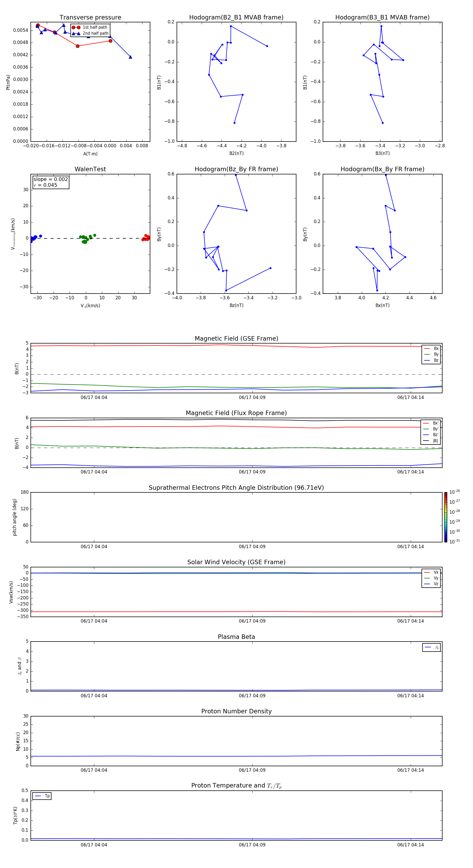This screenshot has width=473, height=868.
Task: Click the Suprathermal Electrons Pitch Angle Distribution title
Action: point(236,488)
